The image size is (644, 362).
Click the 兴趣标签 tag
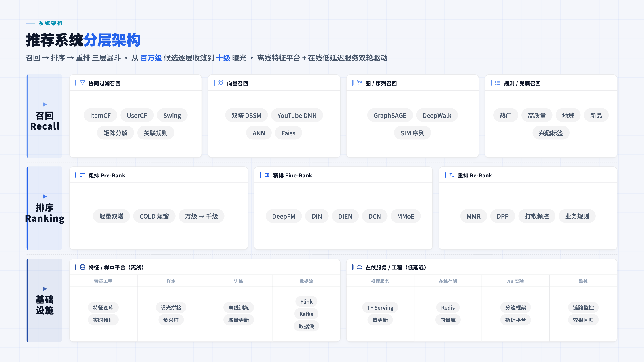[551, 133]
